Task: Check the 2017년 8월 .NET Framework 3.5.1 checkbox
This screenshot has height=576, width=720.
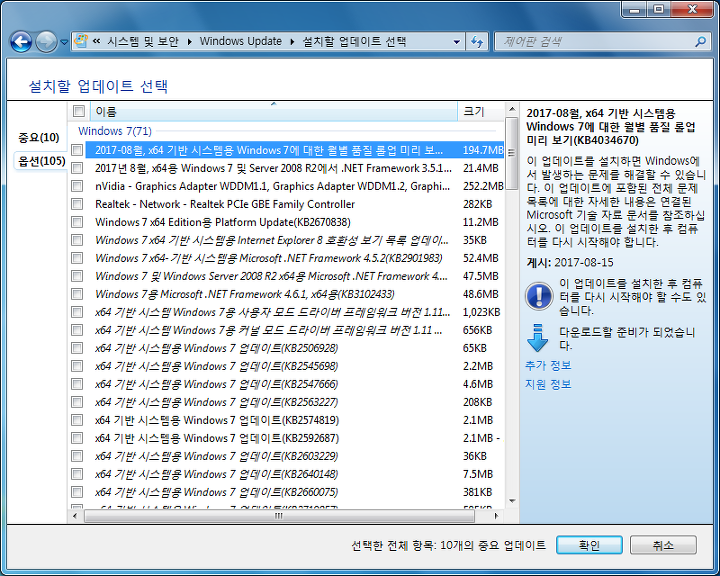Action: (x=77, y=168)
